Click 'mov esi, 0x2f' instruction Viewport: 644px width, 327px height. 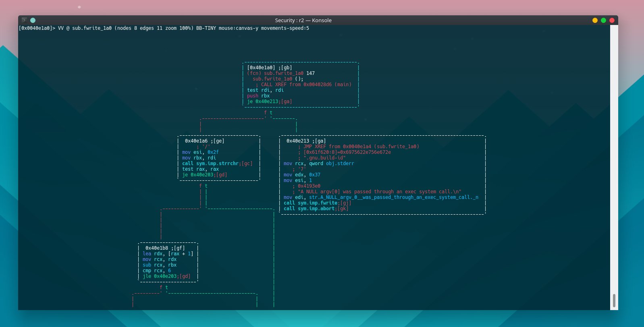tap(200, 152)
